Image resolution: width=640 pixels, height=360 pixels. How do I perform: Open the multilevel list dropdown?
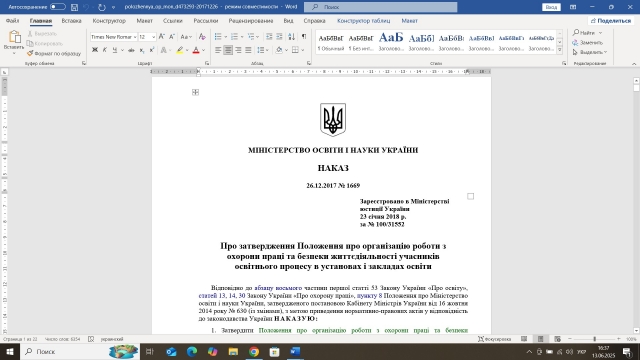[258, 37]
